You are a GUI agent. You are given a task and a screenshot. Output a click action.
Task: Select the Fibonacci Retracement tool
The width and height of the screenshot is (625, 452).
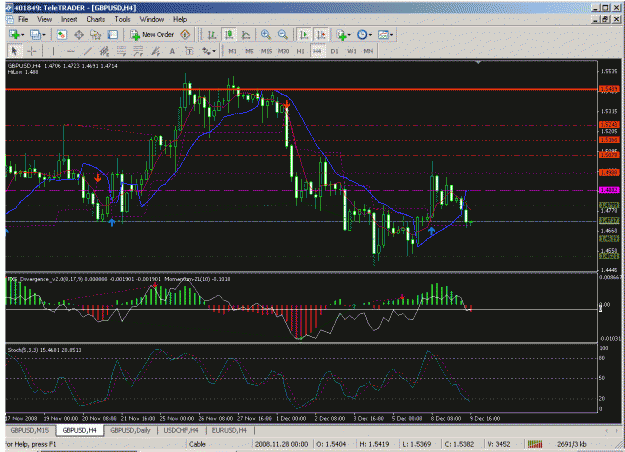(x=121, y=51)
